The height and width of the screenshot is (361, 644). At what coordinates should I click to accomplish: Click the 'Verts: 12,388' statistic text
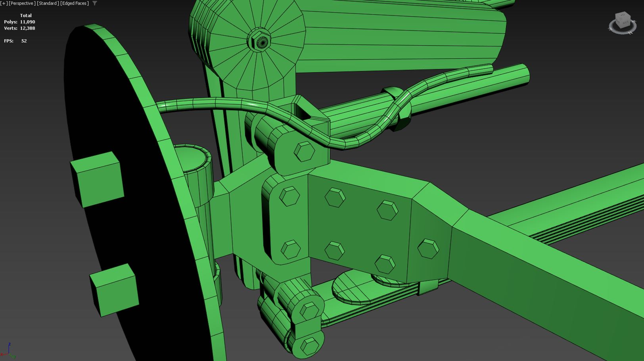pos(19,28)
